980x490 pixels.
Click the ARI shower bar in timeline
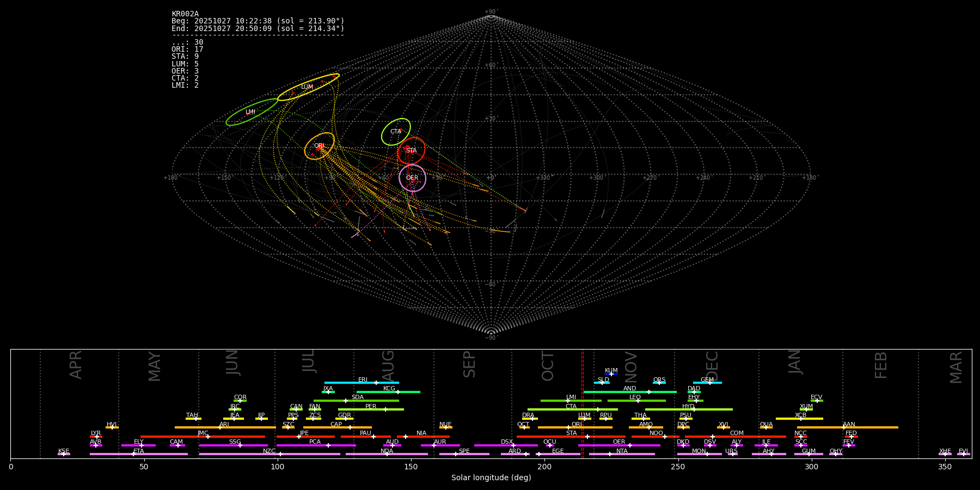pos(225,427)
